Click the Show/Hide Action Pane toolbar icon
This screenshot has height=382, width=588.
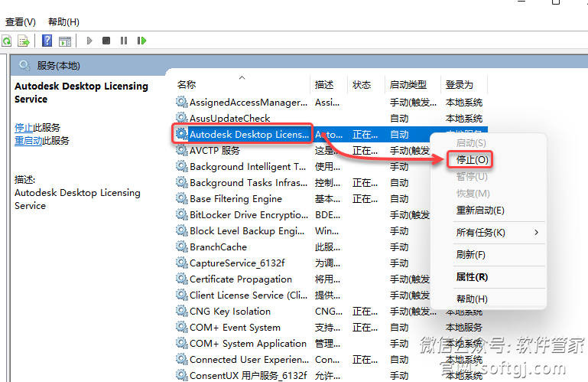click(x=65, y=41)
